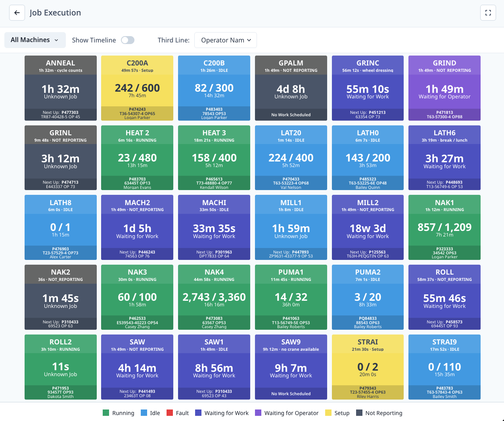Open fullscreen view with the expand icon
504x421 pixels.
pos(488,12)
